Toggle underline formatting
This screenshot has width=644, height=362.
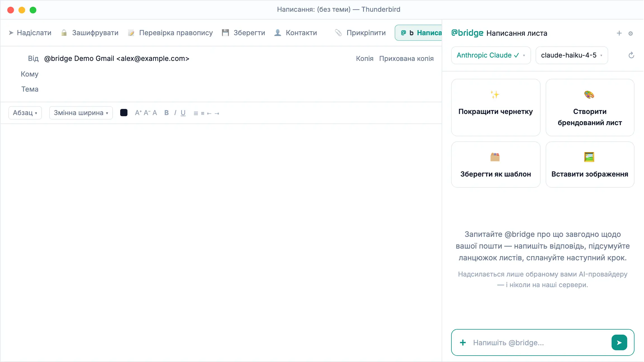183,113
